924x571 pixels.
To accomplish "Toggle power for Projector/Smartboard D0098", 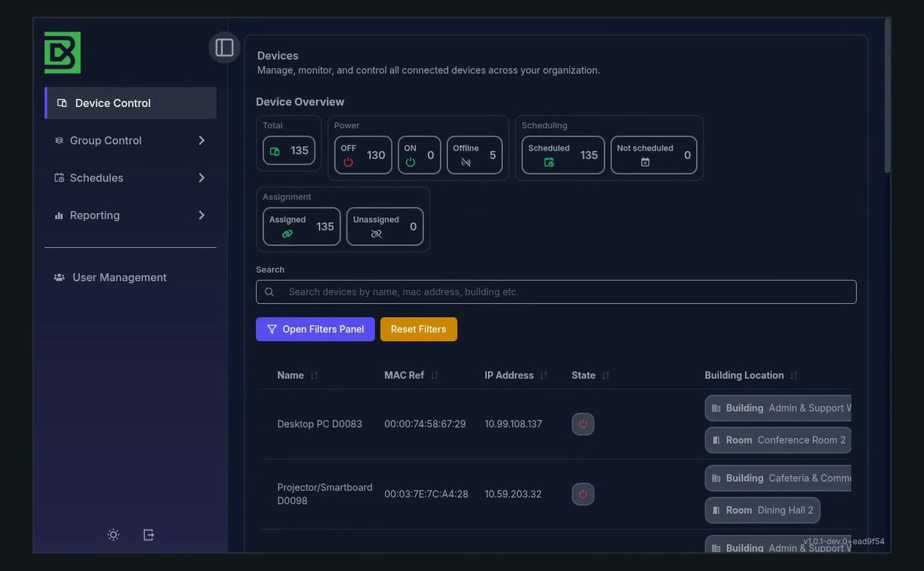I will (x=583, y=494).
